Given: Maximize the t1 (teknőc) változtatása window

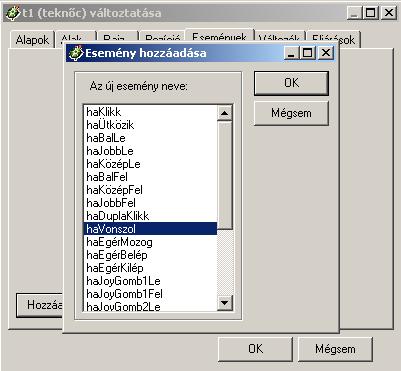Looking at the screenshot, I should pyautogui.click(x=371, y=13).
